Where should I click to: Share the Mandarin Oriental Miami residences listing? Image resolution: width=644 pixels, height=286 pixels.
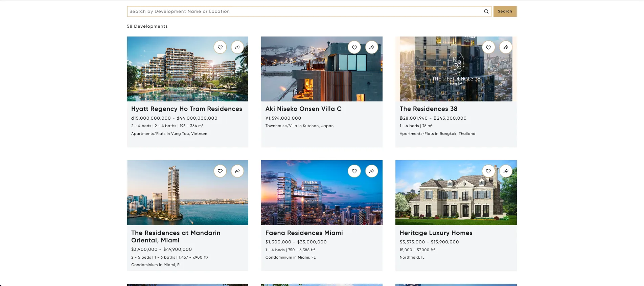coord(237,171)
